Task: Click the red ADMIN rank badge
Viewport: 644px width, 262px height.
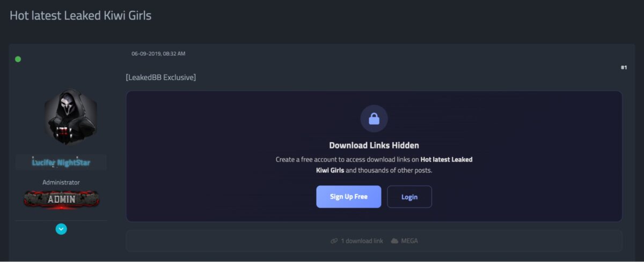Action: 61,199
